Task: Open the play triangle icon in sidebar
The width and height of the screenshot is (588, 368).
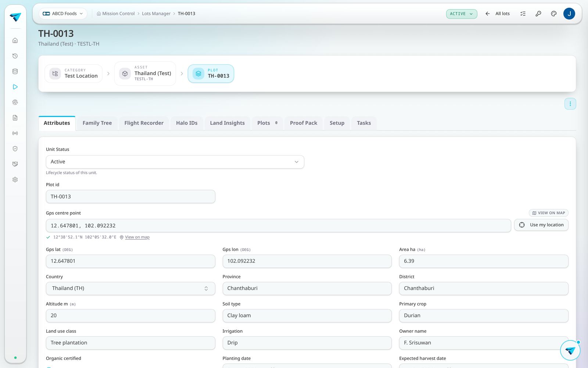Action: [x=15, y=87]
